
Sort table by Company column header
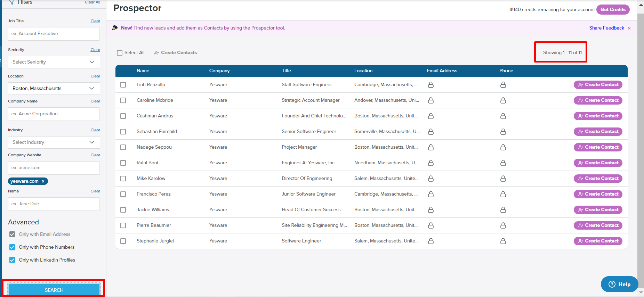[219, 71]
